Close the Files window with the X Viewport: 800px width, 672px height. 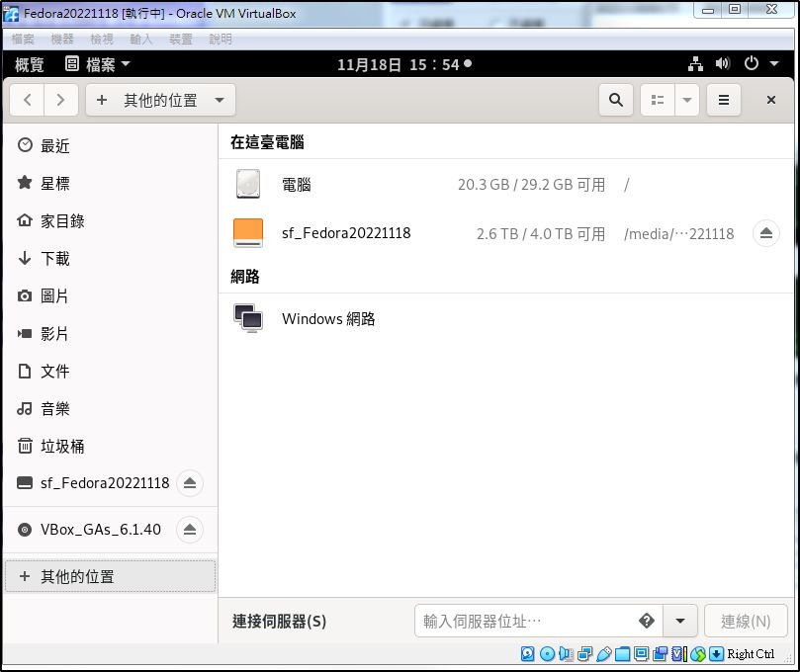click(771, 100)
